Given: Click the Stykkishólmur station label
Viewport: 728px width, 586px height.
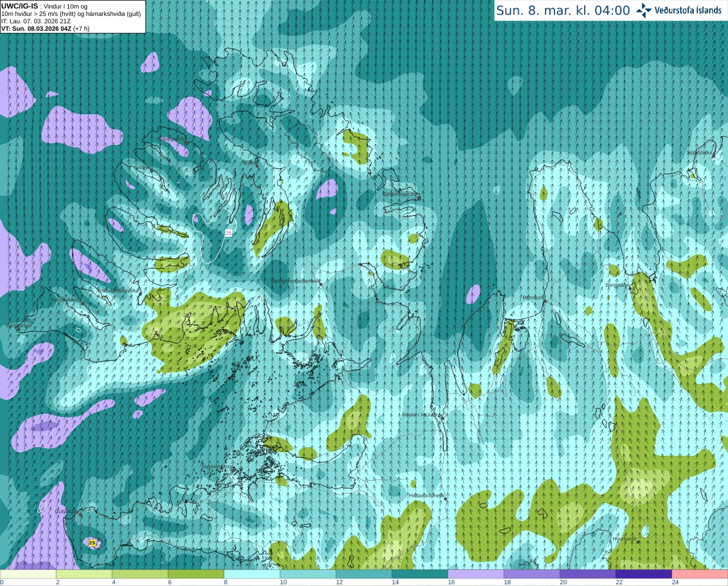Looking at the screenshot, I should (218, 467).
